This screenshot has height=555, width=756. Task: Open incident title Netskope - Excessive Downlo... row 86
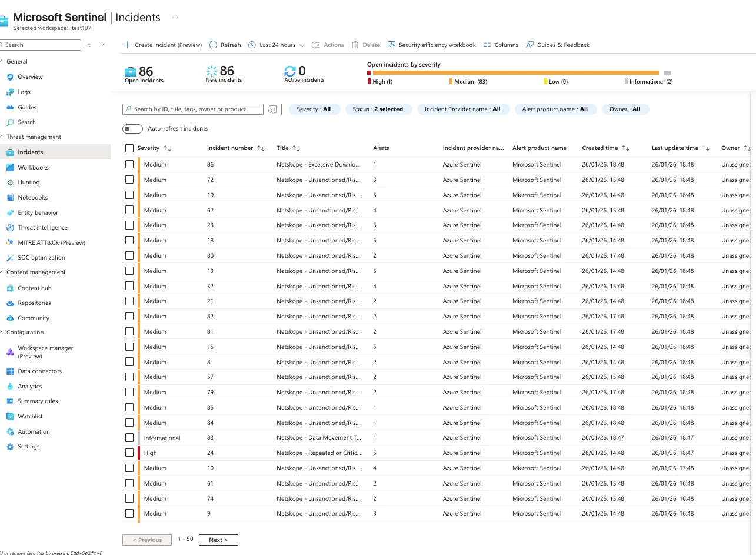click(x=318, y=165)
